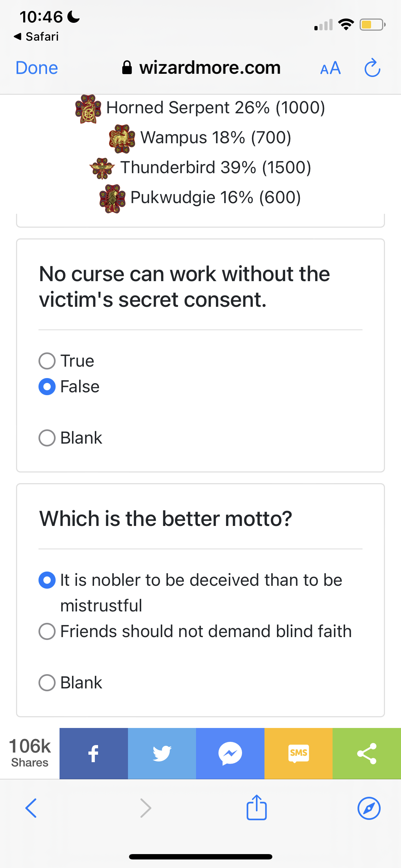
Task: Open the green general share icon
Action: tap(367, 753)
